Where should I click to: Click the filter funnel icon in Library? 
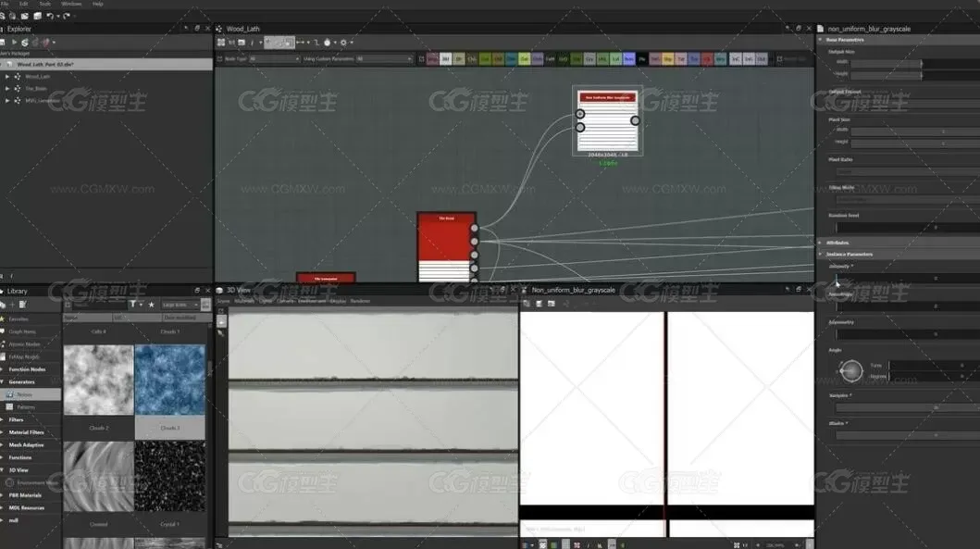pyautogui.click(x=132, y=305)
